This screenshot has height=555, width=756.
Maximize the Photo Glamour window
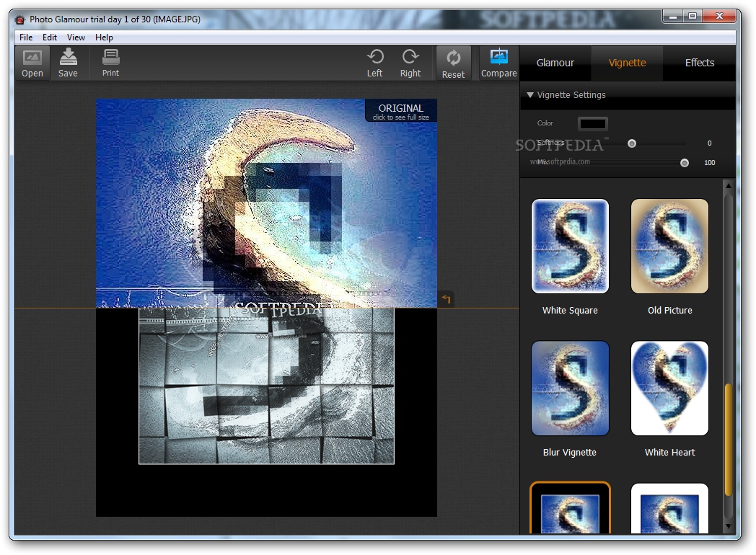[x=693, y=17]
